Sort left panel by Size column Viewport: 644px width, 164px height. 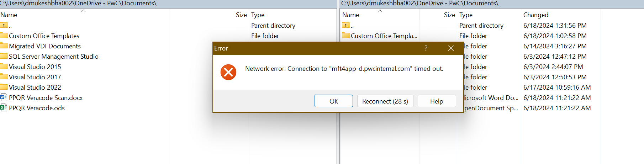pos(241,15)
